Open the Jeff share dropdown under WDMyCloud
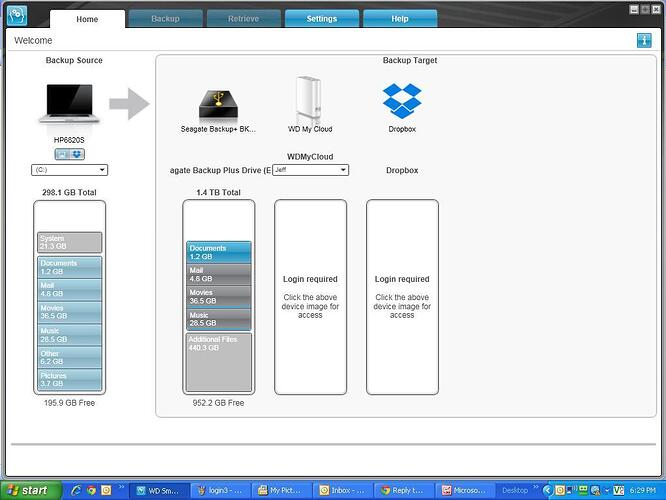This screenshot has height=500, width=666. pyautogui.click(x=310, y=170)
